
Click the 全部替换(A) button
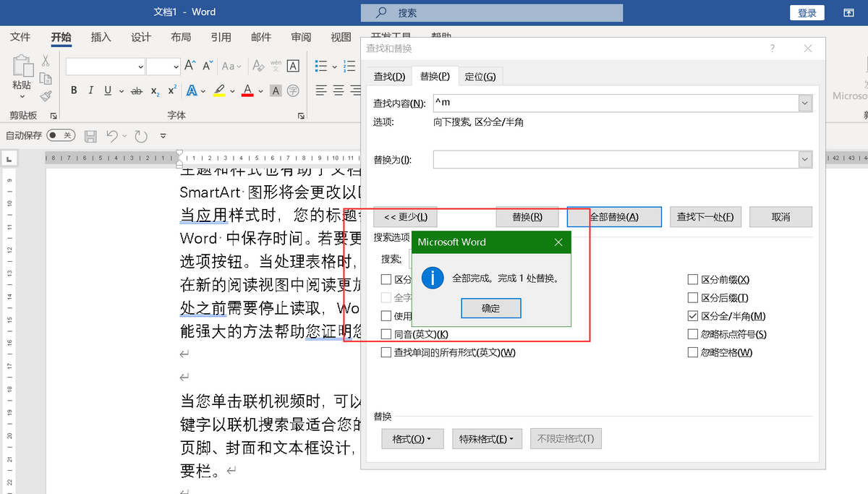[614, 217]
